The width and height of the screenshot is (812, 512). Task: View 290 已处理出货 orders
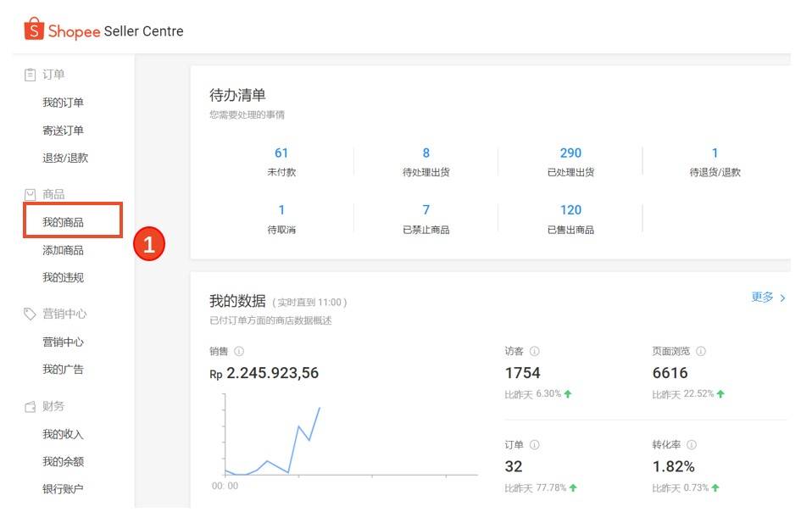(570, 161)
